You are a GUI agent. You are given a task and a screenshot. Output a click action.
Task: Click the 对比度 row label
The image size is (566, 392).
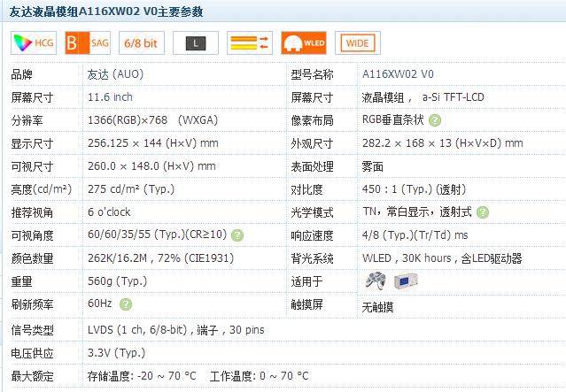point(306,189)
